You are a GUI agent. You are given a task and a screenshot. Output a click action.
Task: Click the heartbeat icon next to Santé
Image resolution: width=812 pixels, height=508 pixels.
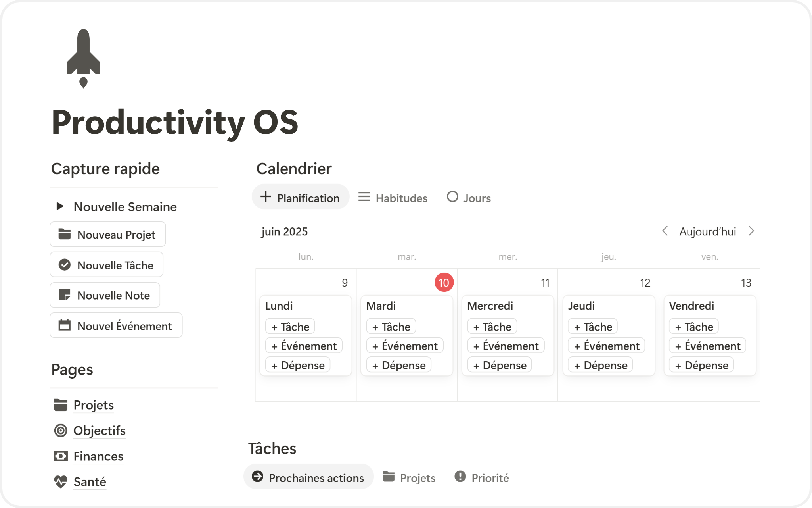point(61,482)
